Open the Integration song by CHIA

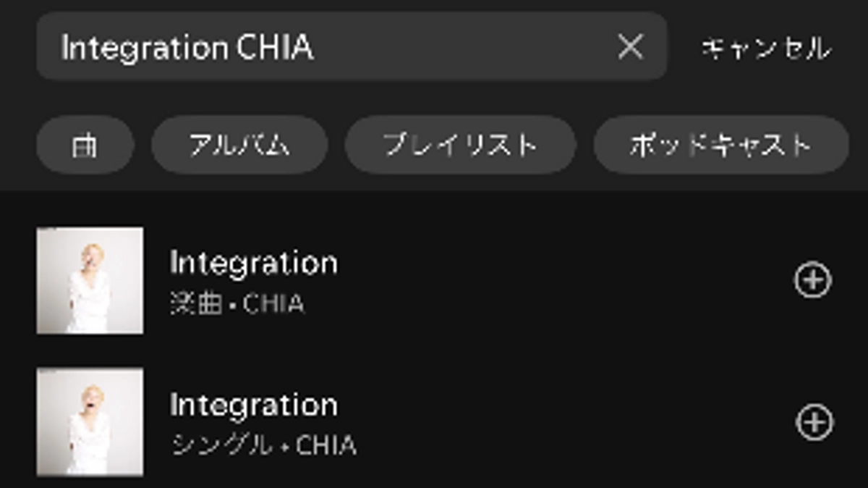(x=253, y=276)
